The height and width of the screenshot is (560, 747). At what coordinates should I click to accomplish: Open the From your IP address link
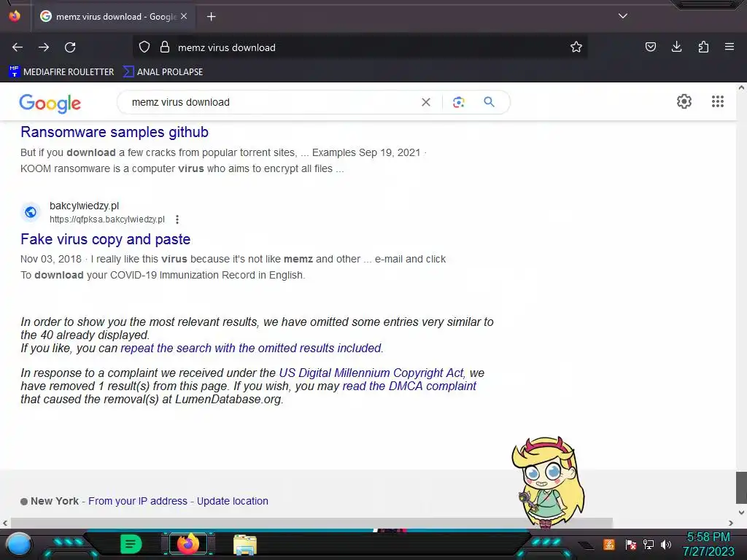click(138, 501)
